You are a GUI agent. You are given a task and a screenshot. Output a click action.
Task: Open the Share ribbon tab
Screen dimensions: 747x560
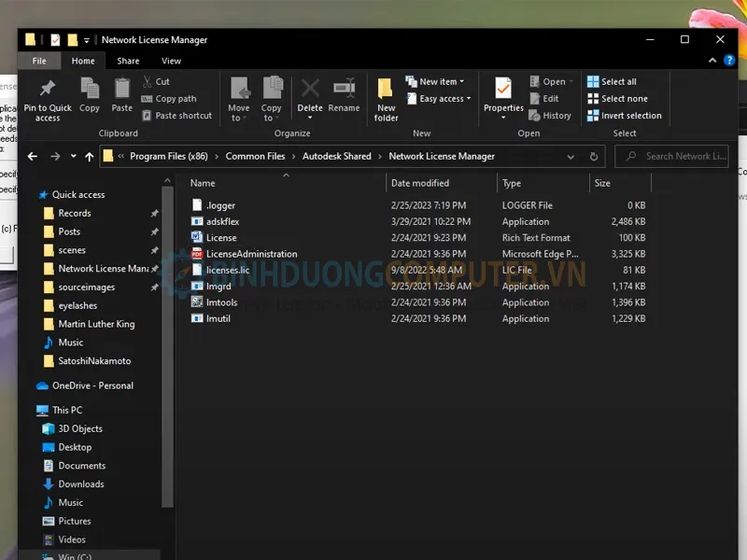[x=128, y=61]
